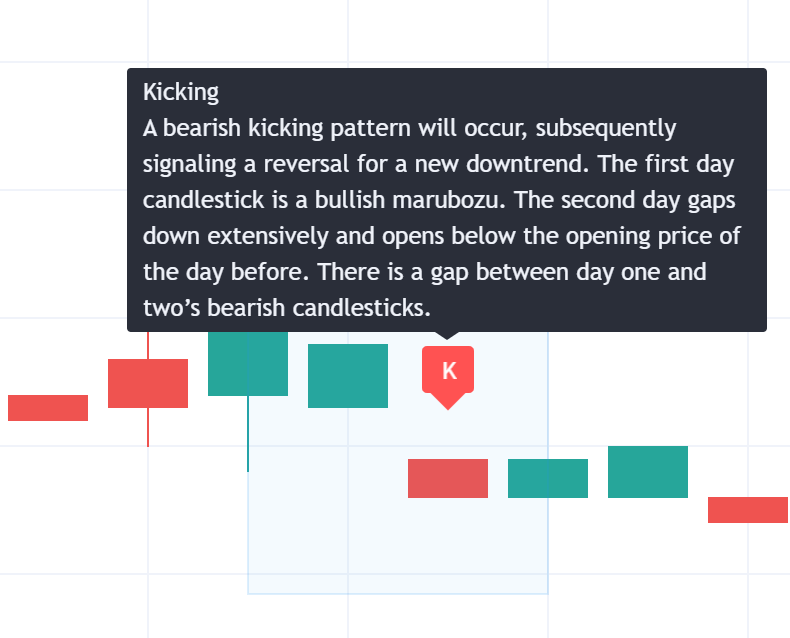Click the red K pattern marker
The image size is (790, 638).
448,370
